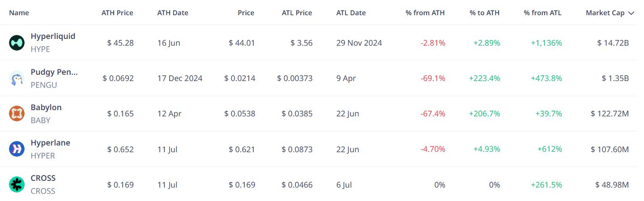Click the Hyperliquid coin logo icon
Image resolution: width=644 pixels, height=201 pixels.
point(17,43)
